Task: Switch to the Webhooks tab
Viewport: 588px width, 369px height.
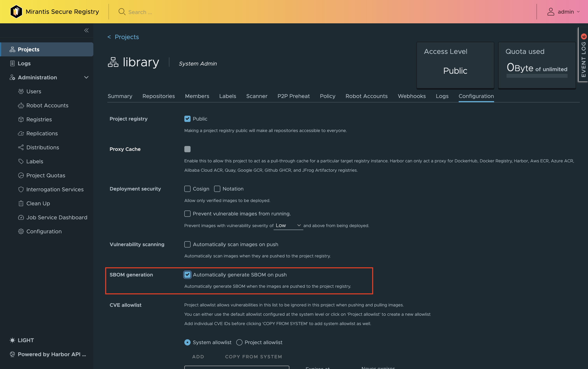Action: click(412, 96)
